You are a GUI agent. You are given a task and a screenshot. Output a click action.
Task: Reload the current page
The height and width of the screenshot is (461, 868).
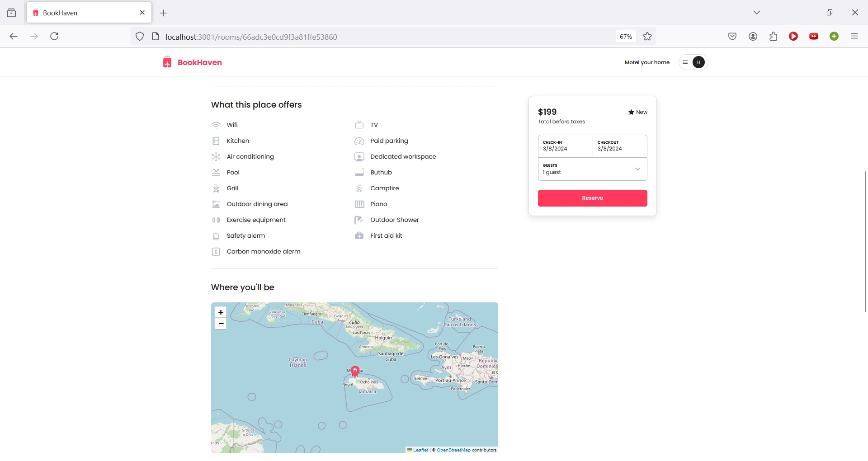(55, 37)
